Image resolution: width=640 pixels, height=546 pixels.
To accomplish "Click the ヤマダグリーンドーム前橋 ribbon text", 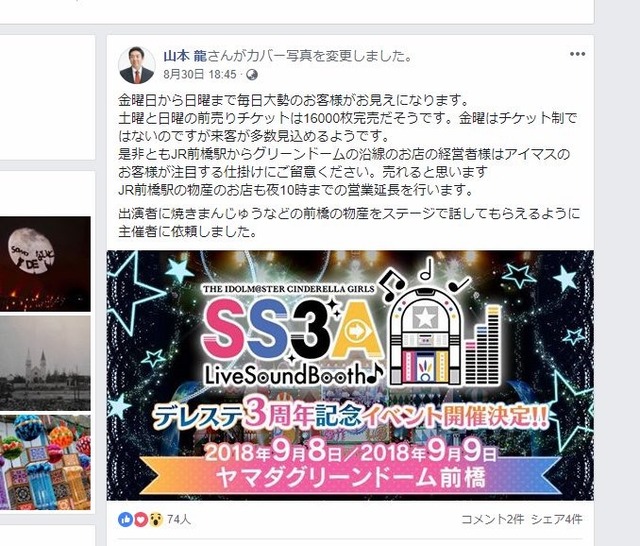I will click(351, 477).
